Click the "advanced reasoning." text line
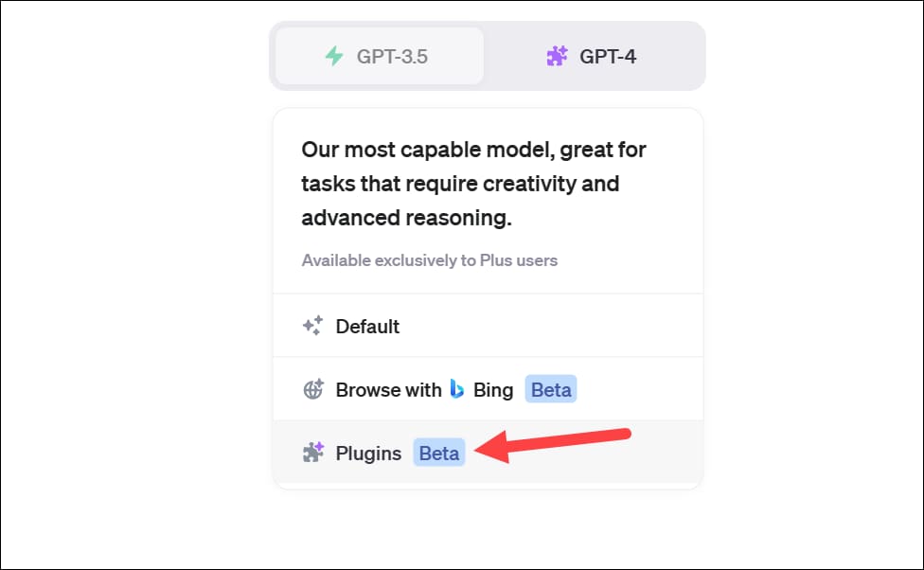 pyautogui.click(x=406, y=218)
